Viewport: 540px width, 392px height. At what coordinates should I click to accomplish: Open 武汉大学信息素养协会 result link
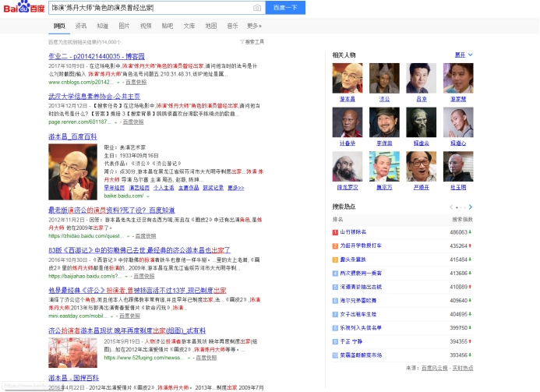(94, 97)
